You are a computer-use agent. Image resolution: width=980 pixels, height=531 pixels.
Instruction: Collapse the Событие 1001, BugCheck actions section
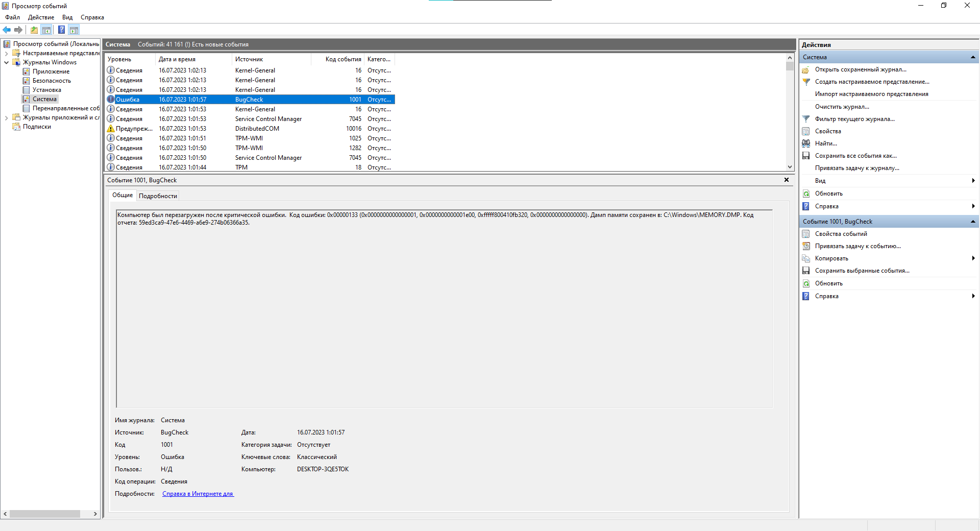tap(973, 222)
